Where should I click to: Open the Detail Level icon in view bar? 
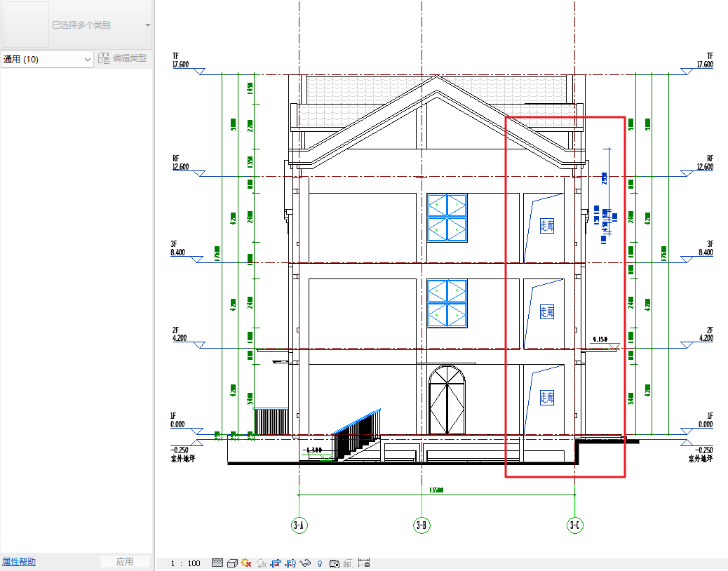tap(217, 563)
